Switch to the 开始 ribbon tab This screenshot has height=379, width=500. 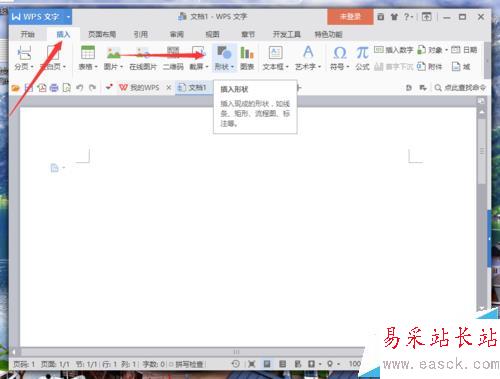click(x=27, y=34)
